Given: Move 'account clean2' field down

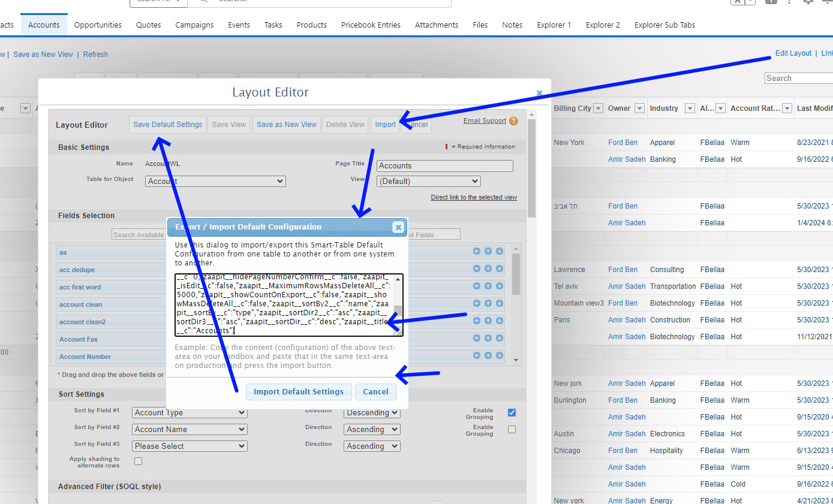Looking at the screenshot, I should point(500,321).
